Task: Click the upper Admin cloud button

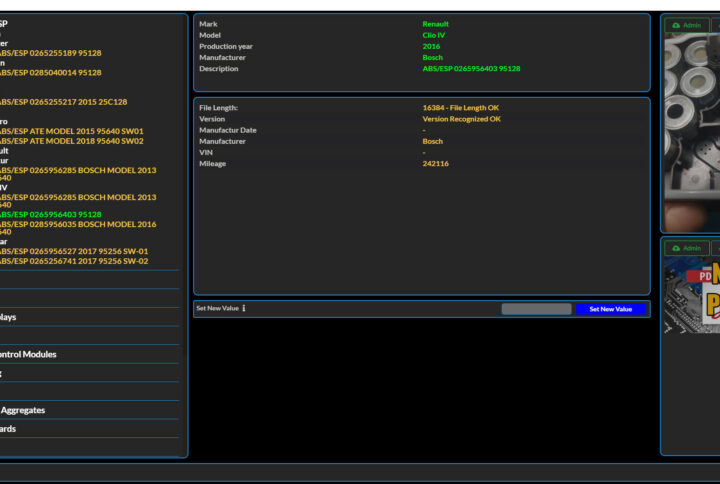Action: tap(686, 25)
